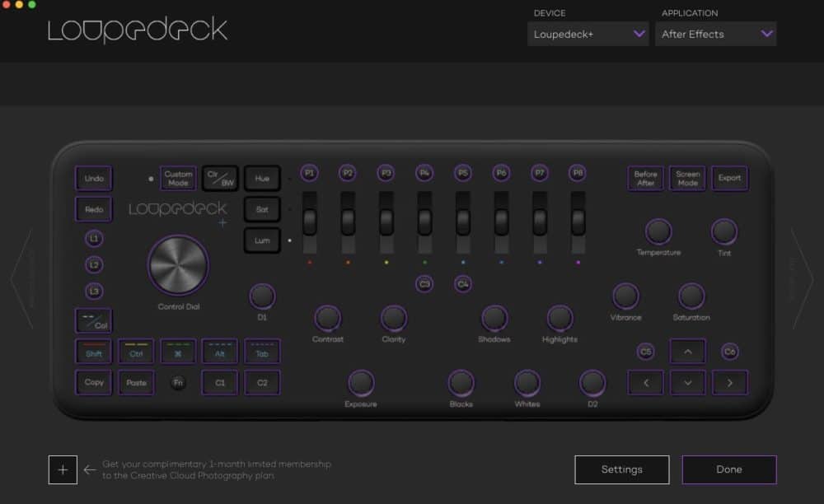
Task: Click the Tab key on the device
Action: (262, 352)
